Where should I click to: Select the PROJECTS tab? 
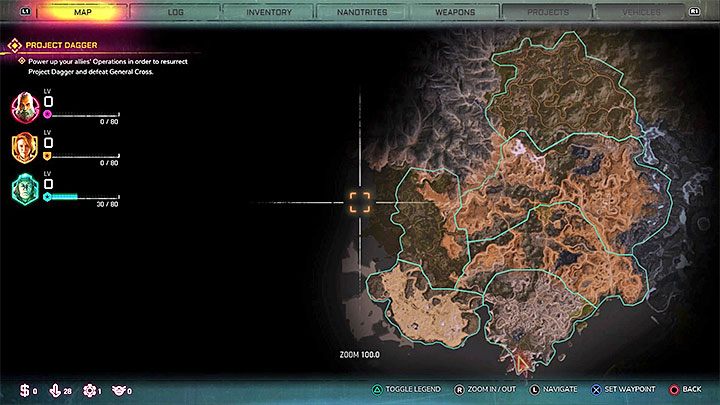(548, 12)
